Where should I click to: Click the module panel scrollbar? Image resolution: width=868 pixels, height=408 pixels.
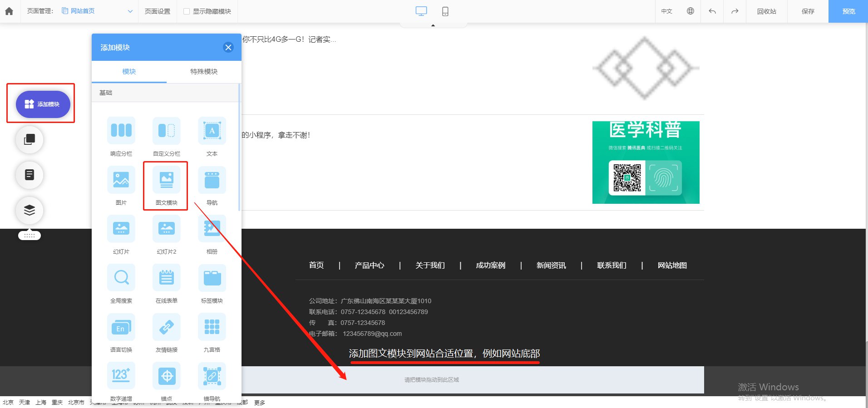click(239, 147)
